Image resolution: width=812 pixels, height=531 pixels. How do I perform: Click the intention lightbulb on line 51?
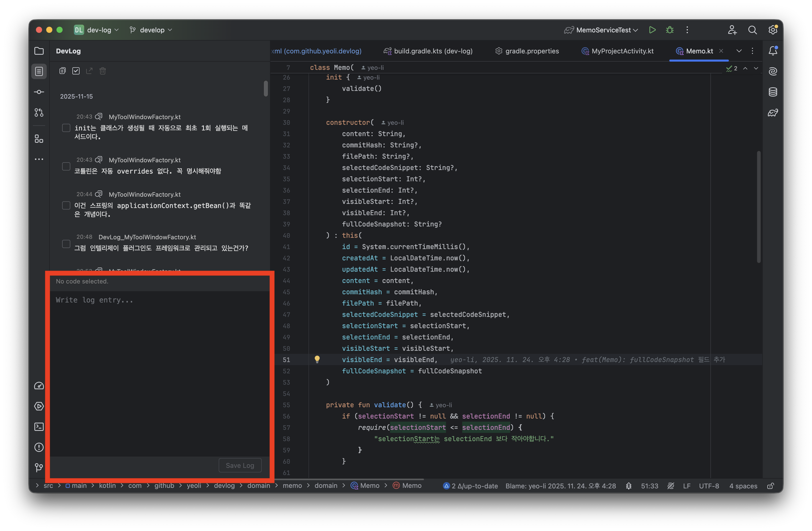coord(317,359)
